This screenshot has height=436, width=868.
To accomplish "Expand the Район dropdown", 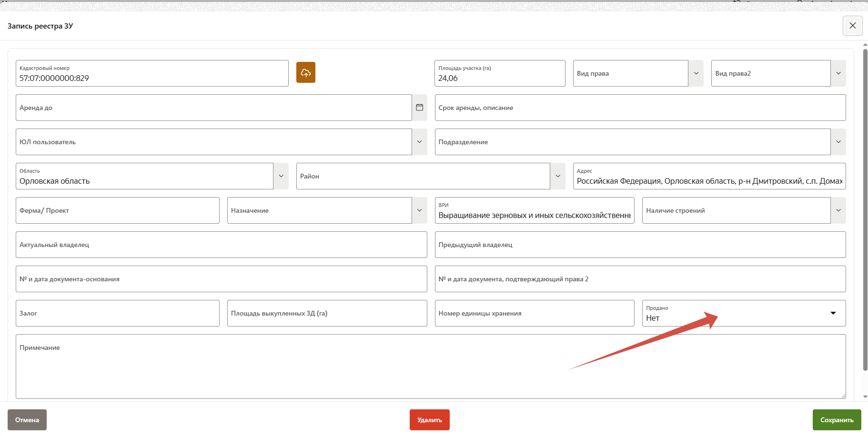I will pyautogui.click(x=557, y=176).
